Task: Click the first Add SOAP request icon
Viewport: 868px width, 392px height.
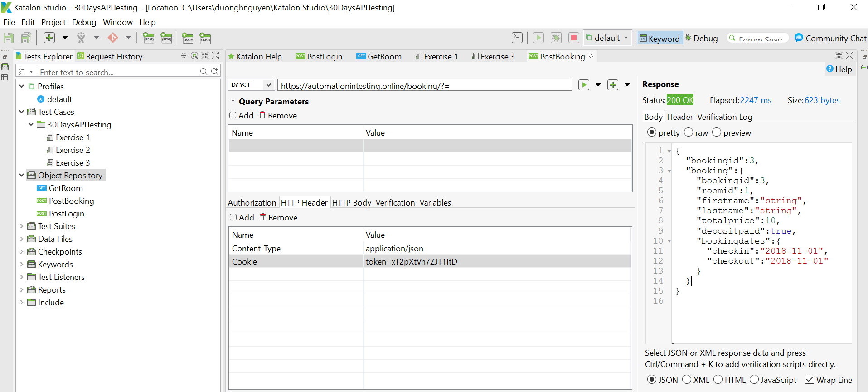Action: tap(188, 38)
